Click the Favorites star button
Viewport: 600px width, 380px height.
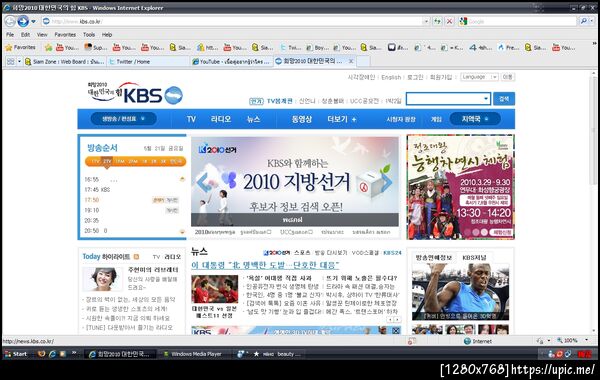pos(21,47)
